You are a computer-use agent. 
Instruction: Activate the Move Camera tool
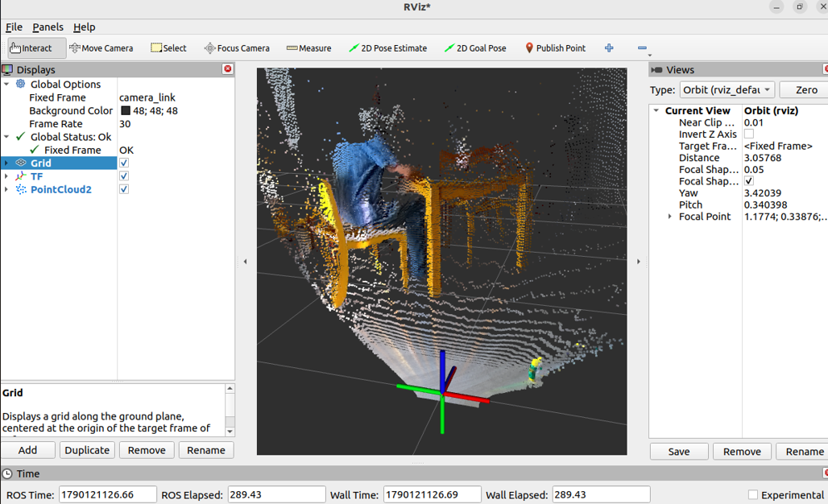click(x=101, y=48)
